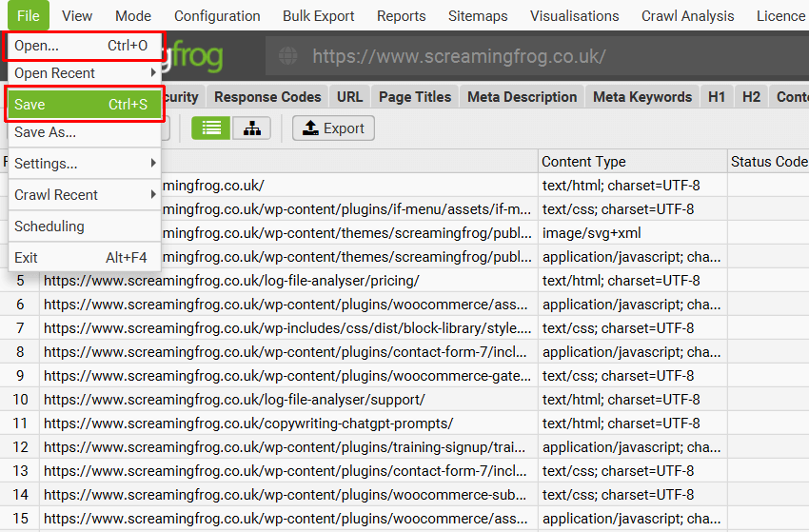
Task: Switch to Response Codes tab
Action: point(267,97)
